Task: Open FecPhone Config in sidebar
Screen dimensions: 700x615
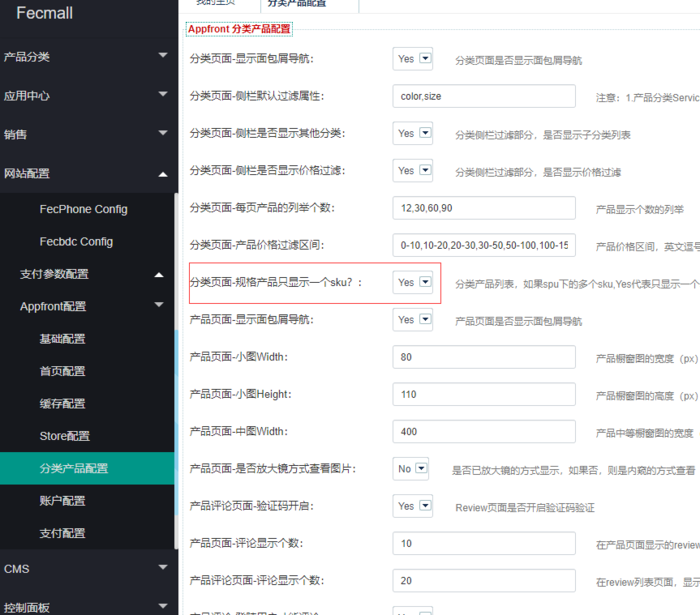Action: [x=83, y=209]
